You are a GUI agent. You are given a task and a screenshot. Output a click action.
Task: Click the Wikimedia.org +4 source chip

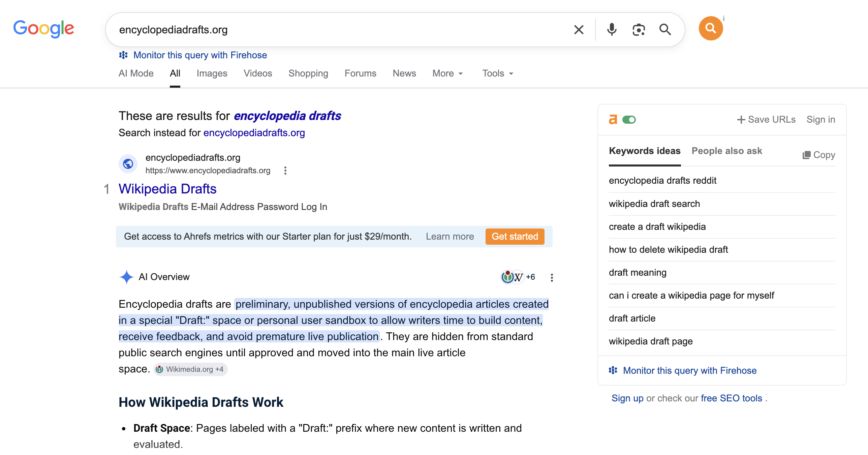point(190,369)
